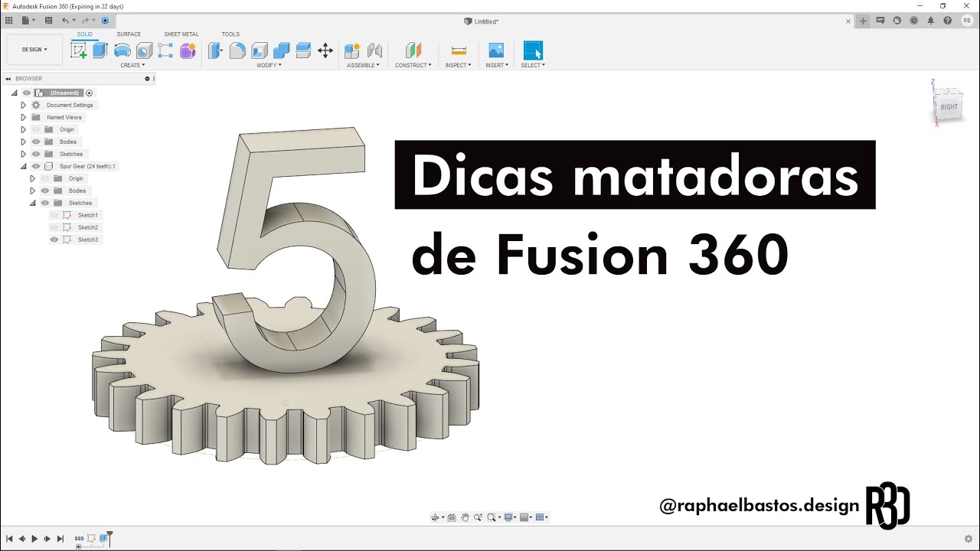Select the Hole tool

(x=144, y=51)
